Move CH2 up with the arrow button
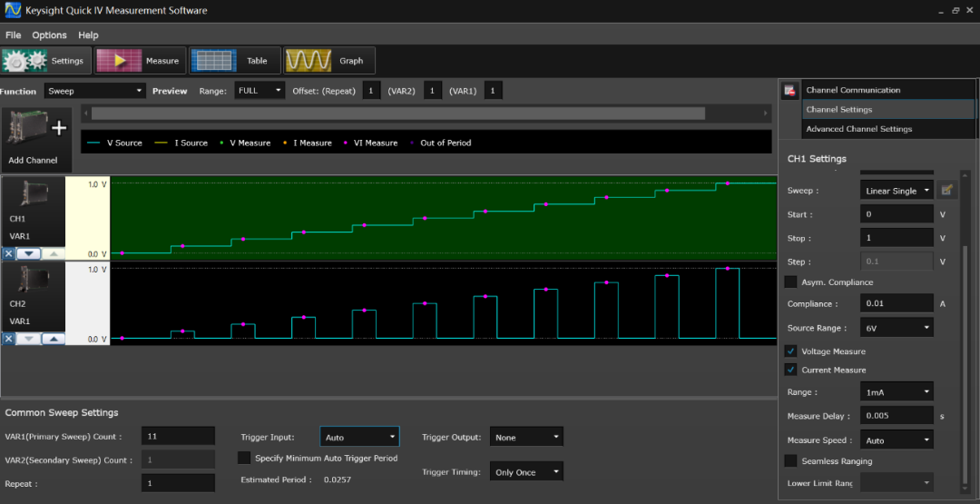Viewport: 980px width, 504px height. [54, 339]
